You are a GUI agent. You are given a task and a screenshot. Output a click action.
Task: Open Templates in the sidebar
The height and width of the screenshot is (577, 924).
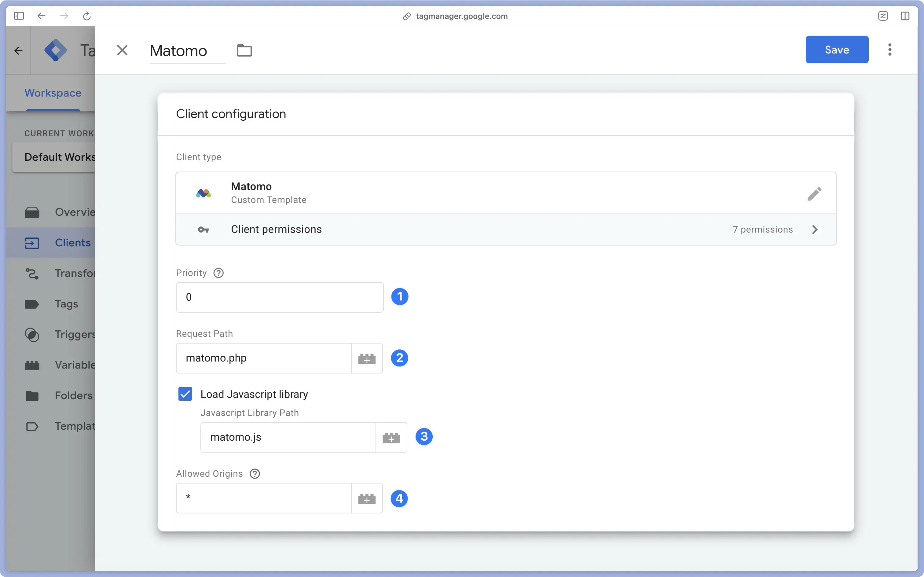(x=51, y=426)
